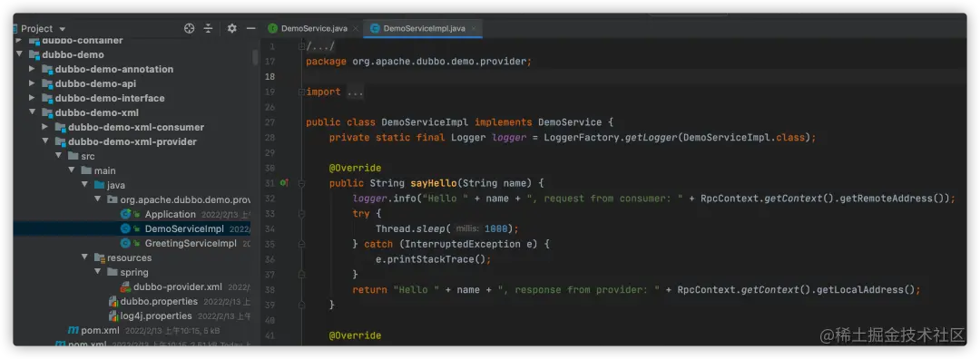Viewport: 980px width, 359px height.
Task: Click line number 28 in the gutter
Action: pyautogui.click(x=270, y=138)
